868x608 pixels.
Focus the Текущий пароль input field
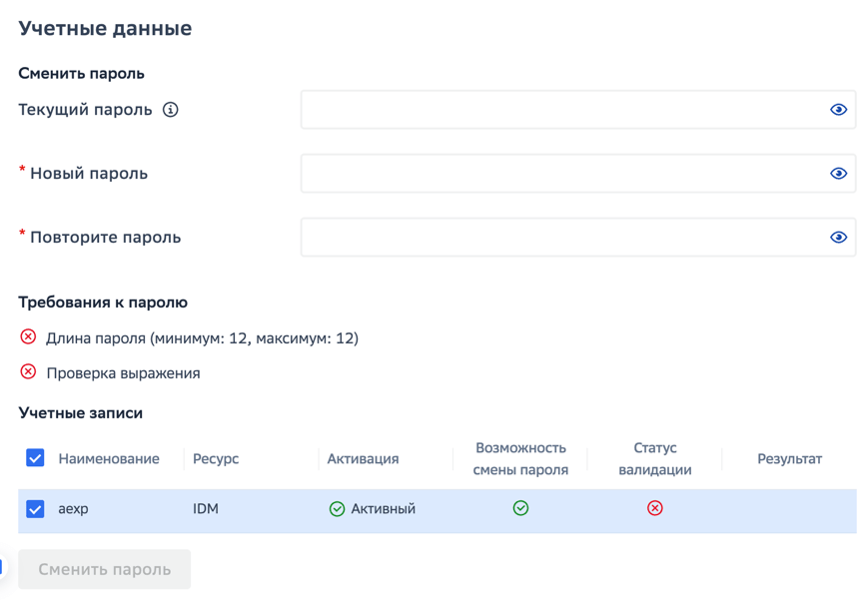coord(578,110)
